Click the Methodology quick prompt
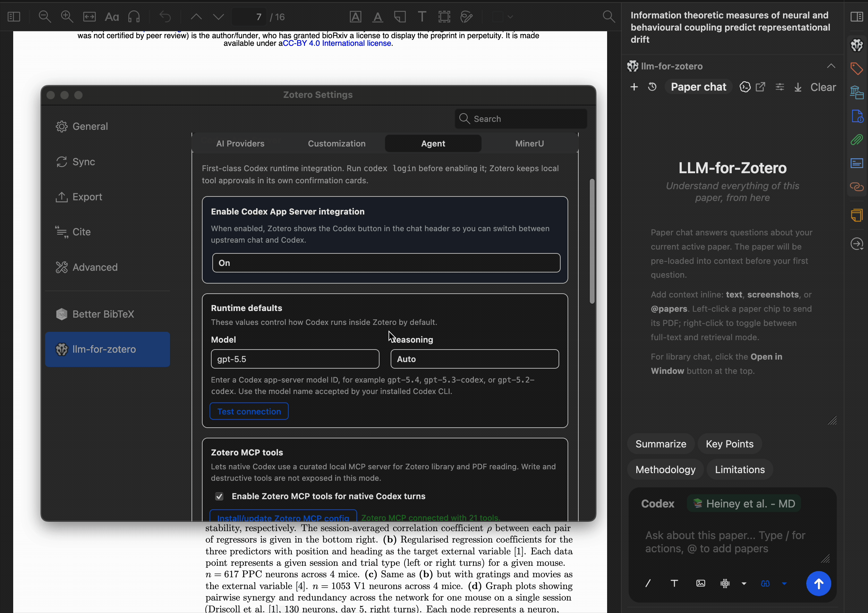 tap(665, 470)
